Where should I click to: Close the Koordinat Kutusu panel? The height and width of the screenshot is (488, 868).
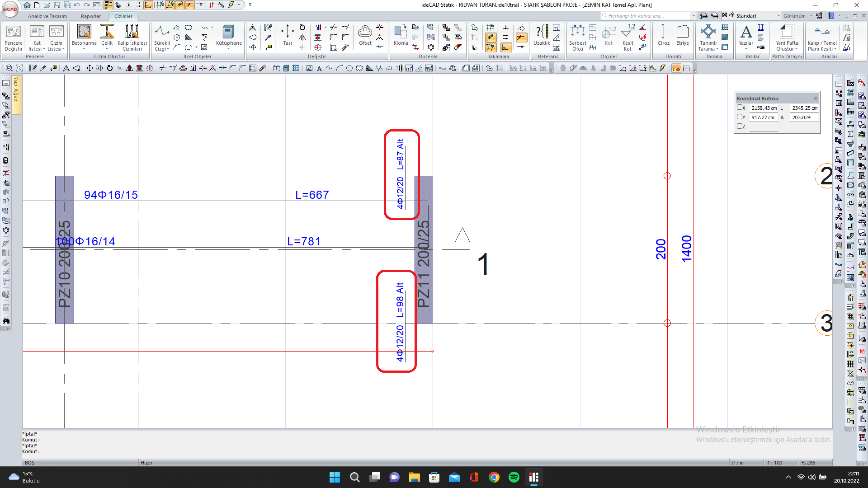tap(816, 99)
